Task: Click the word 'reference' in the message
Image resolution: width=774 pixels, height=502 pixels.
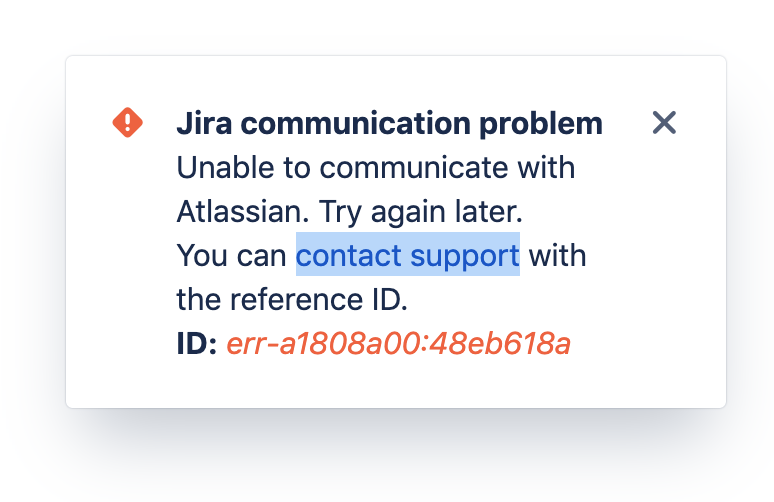Action: tap(296, 299)
